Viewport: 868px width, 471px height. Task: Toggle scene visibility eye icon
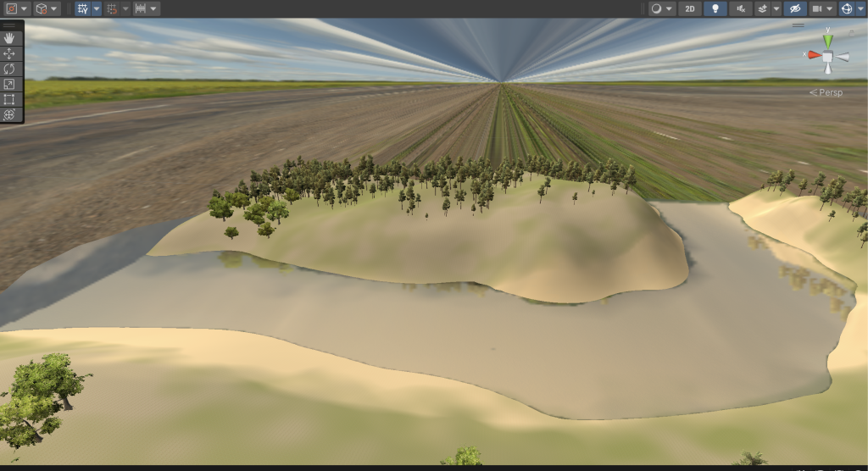(x=794, y=8)
